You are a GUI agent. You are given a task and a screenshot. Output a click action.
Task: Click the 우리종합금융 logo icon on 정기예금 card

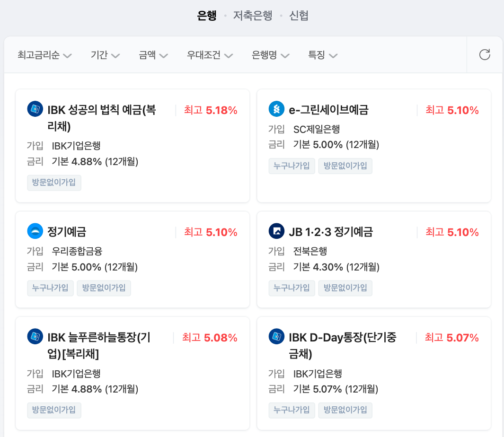click(35, 232)
